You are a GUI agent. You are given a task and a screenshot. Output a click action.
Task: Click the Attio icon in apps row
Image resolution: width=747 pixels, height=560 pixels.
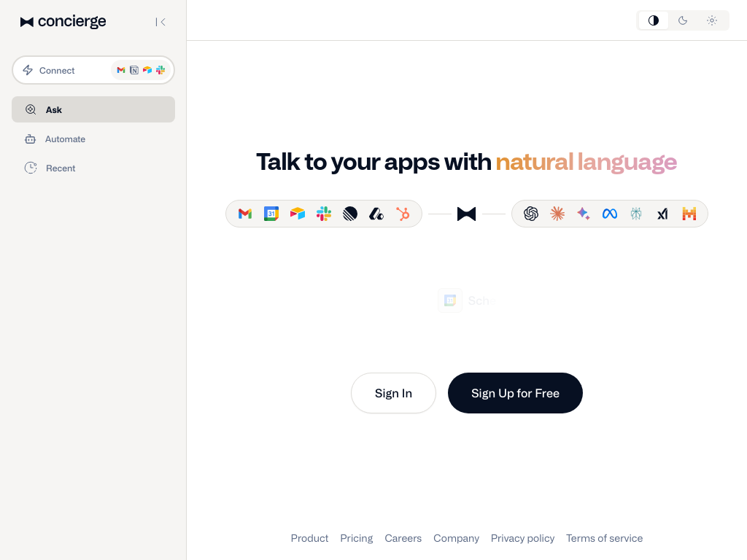click(x=376, y=214)
